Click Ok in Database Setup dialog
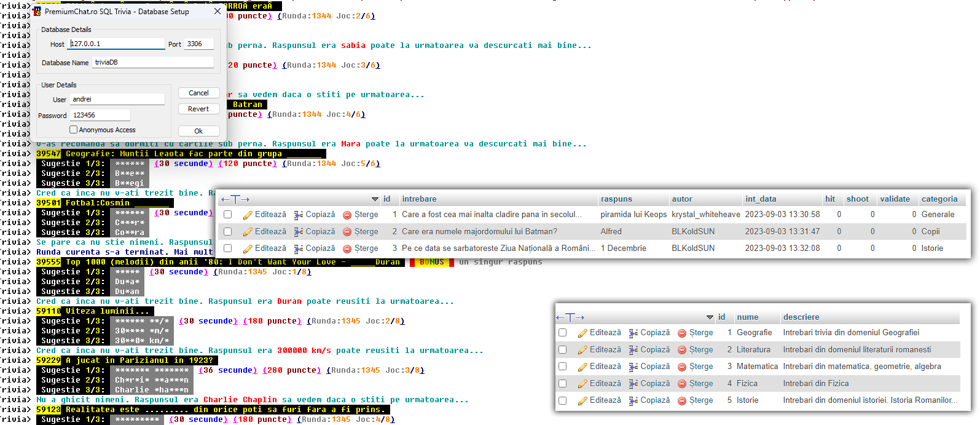 (x=198, y=131)
